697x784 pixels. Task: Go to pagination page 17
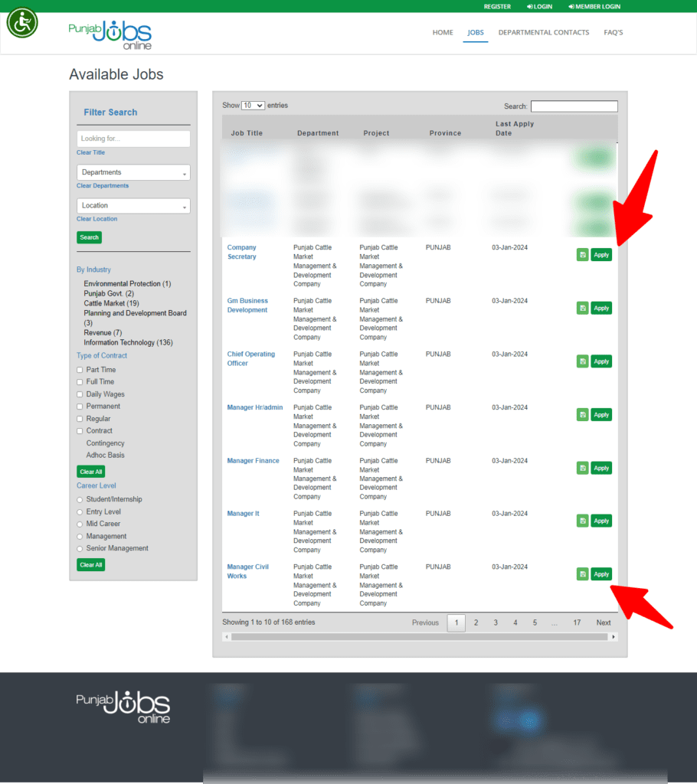(x=577, y=623)
